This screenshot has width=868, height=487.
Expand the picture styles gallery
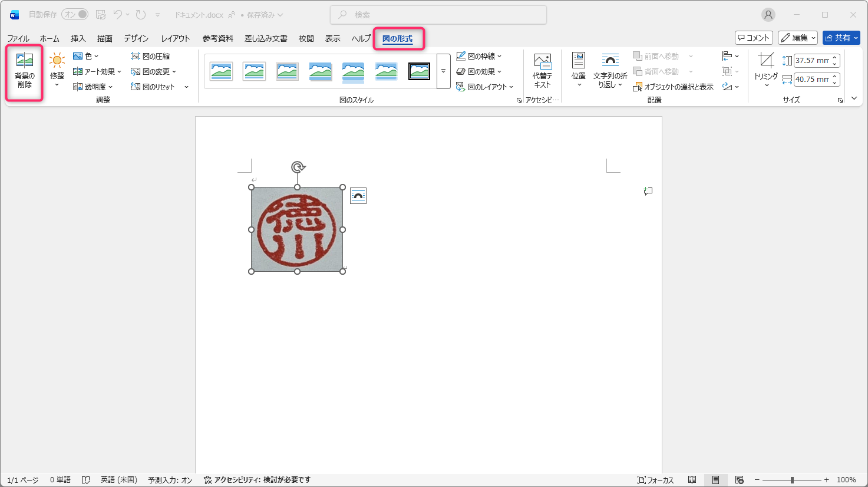tap(443, 71)
